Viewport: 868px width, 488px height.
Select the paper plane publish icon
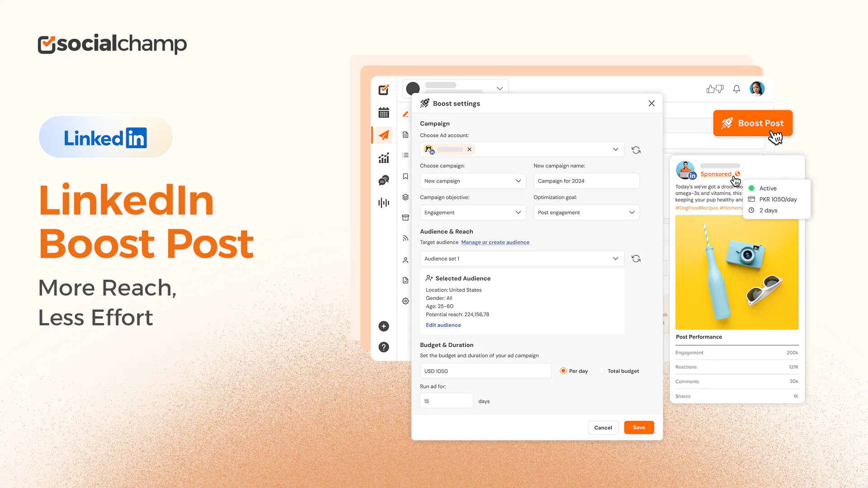pos(384,135)
